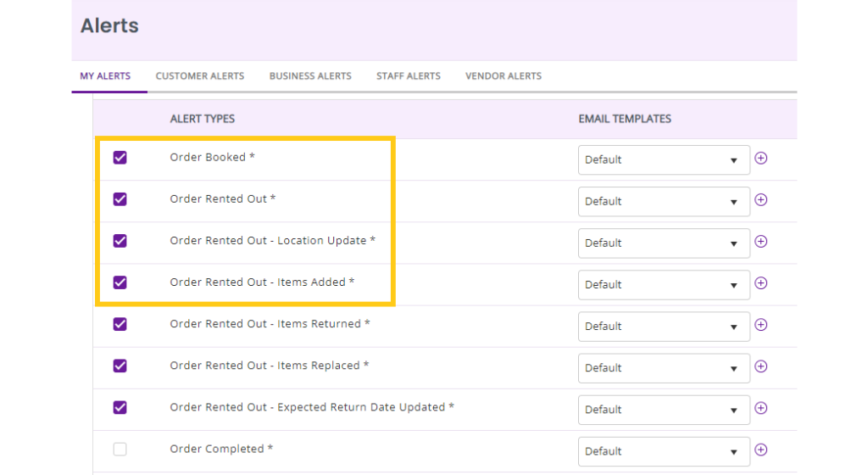Click plus icon on Expected Return Date Updated row
The height and width of the screenshot is (475, 868).
click(x=760, y=408)
